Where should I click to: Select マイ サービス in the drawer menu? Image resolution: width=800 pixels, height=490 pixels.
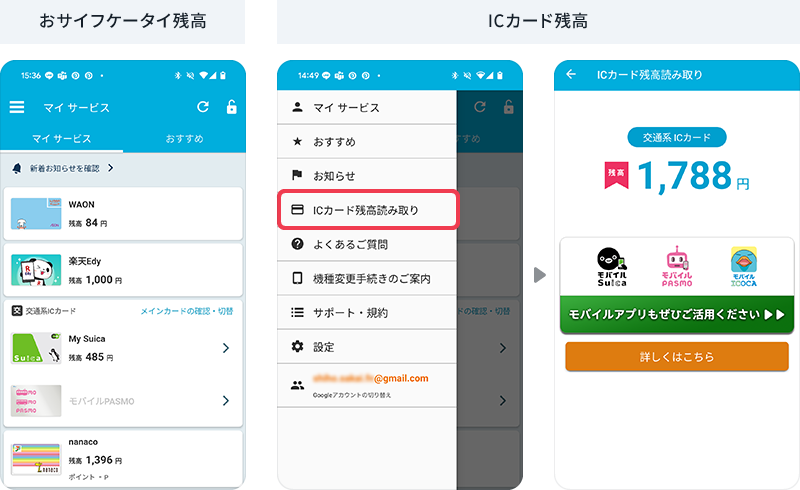[x=367, y=108]
